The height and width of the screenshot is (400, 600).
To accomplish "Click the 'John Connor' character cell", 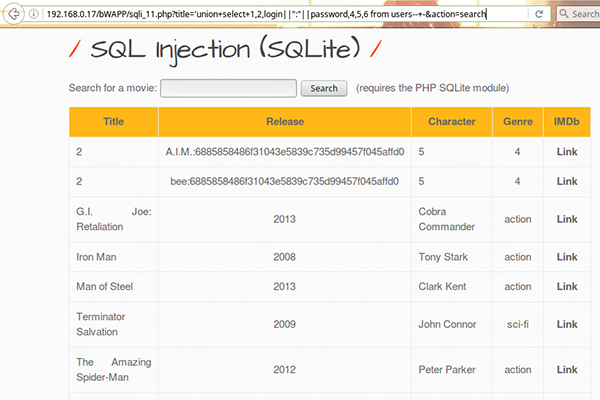I will coord(452,324).
